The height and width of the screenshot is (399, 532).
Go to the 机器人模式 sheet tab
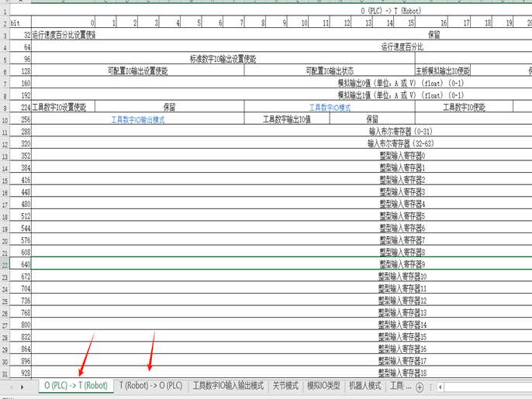click(364, 386)
